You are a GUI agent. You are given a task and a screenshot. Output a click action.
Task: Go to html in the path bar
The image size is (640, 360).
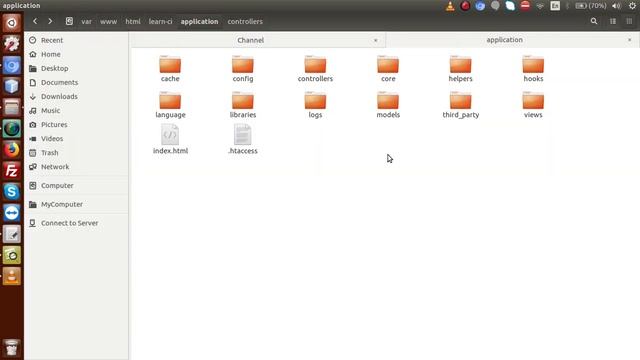click(133, 22)
